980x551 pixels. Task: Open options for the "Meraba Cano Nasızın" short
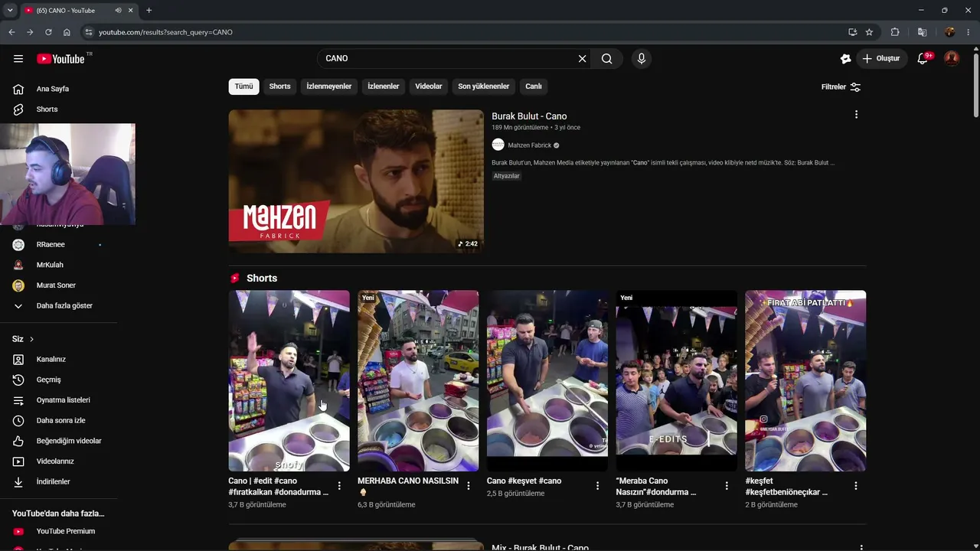(x=727, y=486)
